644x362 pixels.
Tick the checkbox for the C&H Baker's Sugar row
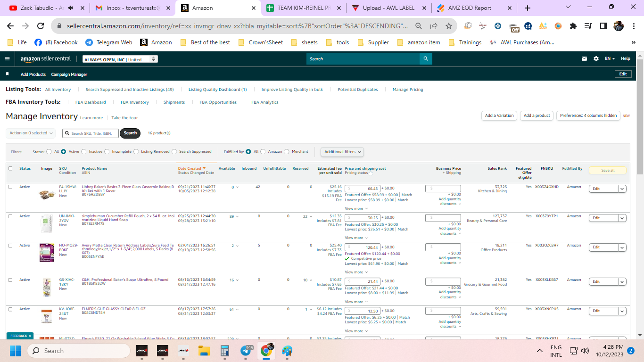(x=10, y=280)
